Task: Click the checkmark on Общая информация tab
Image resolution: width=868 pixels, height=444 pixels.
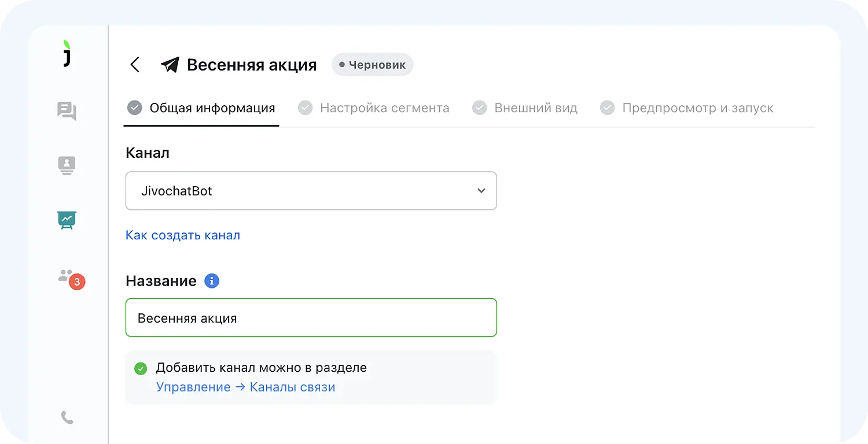Action: (134, 108)
